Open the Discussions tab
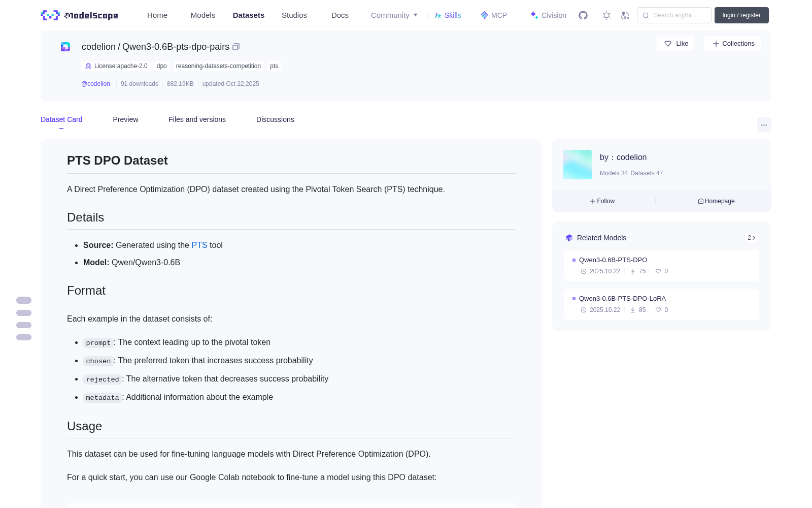This screenshot has width=812, height=508. coord(275,119)
